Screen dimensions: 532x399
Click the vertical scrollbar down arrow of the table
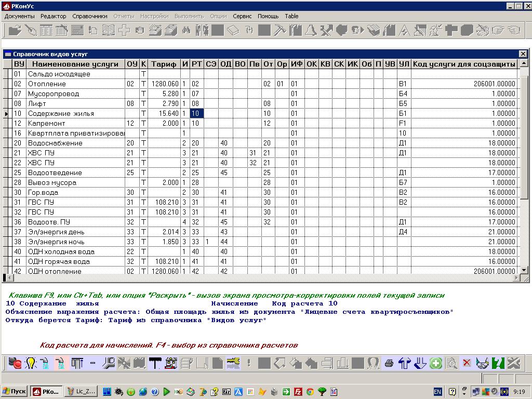point(524,271)
